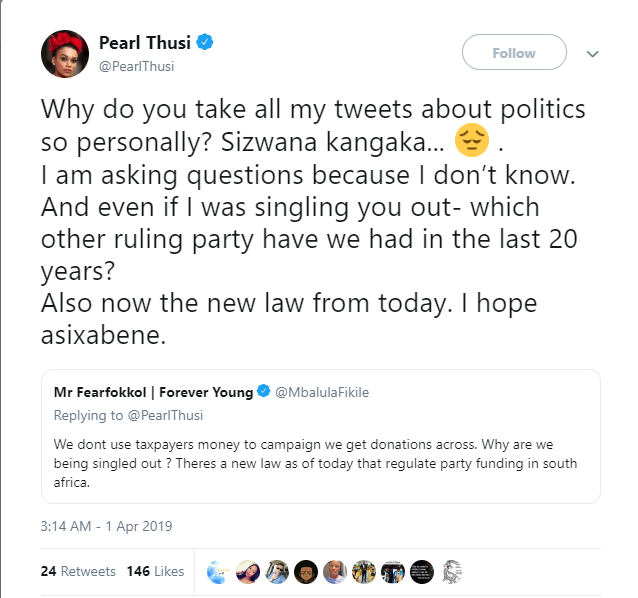Follow Pearl Thusi
Screen dimensions: 638x598
[514, 53]
